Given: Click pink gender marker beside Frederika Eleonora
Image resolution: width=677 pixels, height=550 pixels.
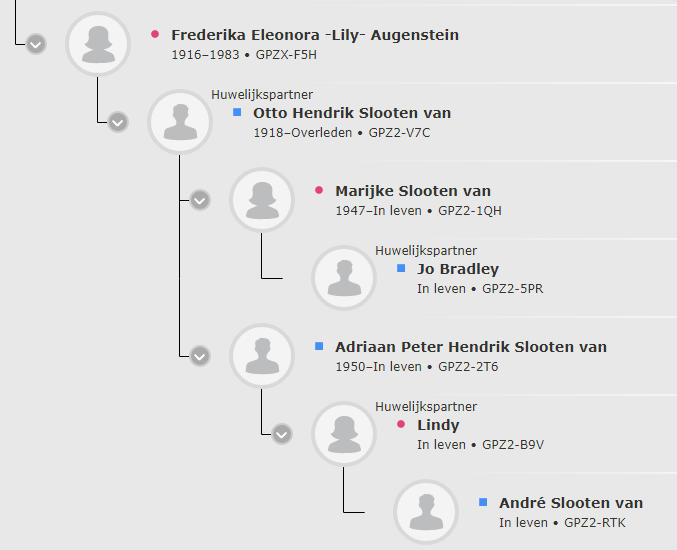Looking at the screenshot, I should point(155,34).
